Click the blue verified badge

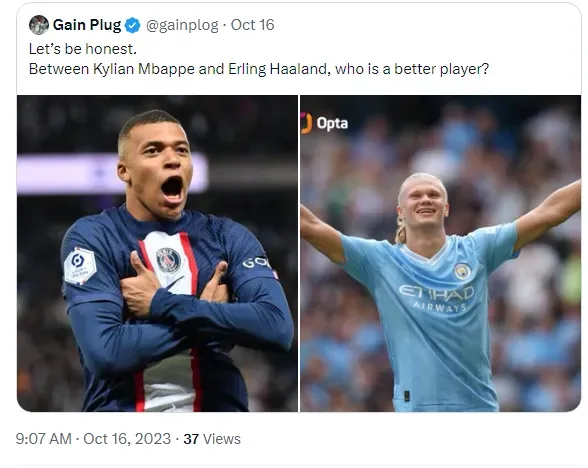pos(132,26)
